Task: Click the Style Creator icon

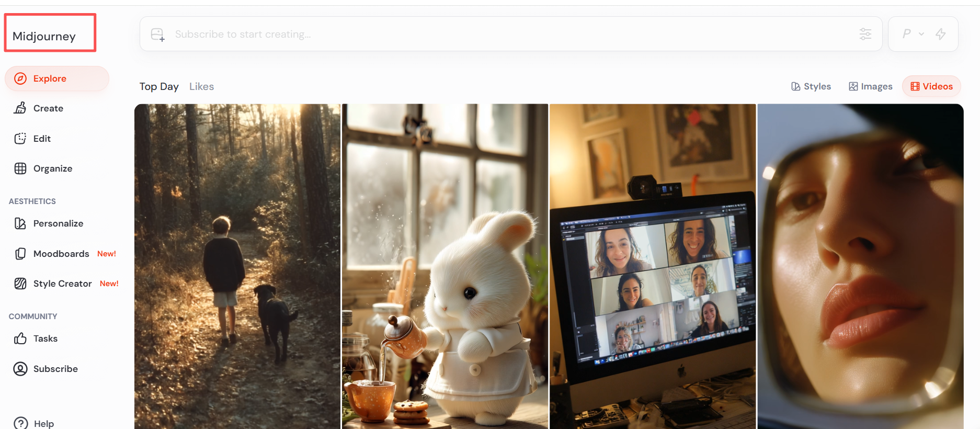Action: 20,284
